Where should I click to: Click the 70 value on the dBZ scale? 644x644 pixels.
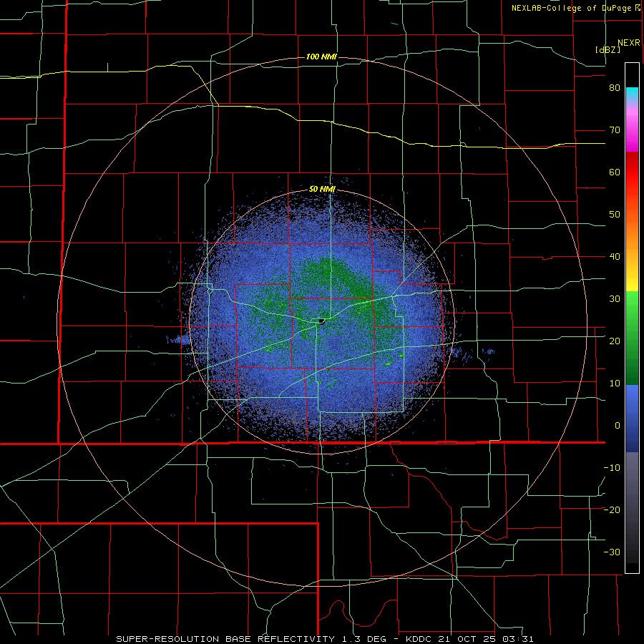(x=615, y=130)
